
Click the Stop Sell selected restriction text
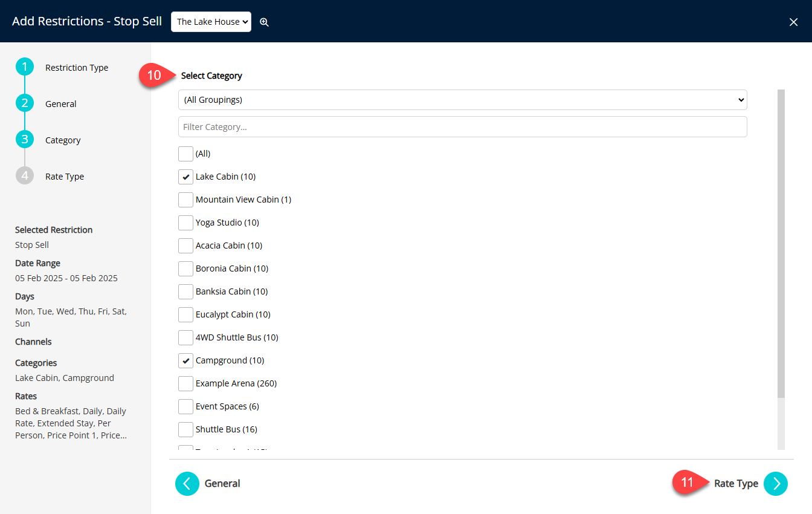point(32,245)
